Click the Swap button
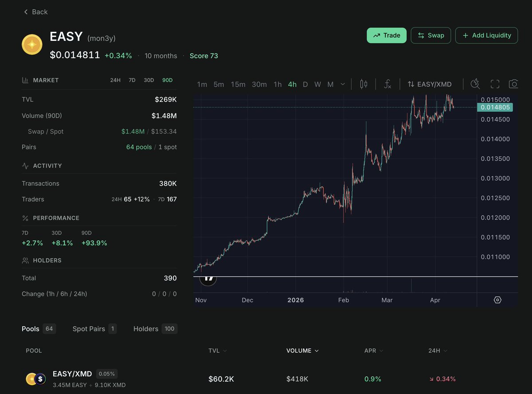 431,35
